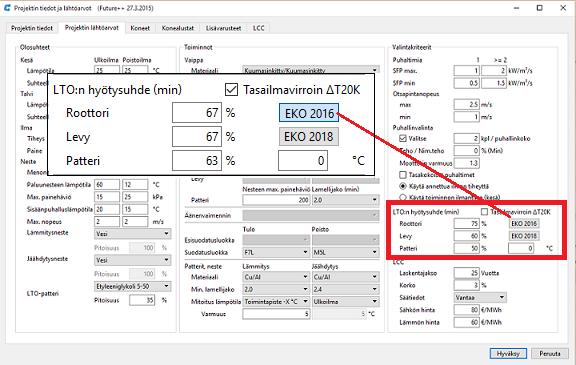Click the Laskentajakso field showing 25

pyautogui.click(x=467, y=273)
